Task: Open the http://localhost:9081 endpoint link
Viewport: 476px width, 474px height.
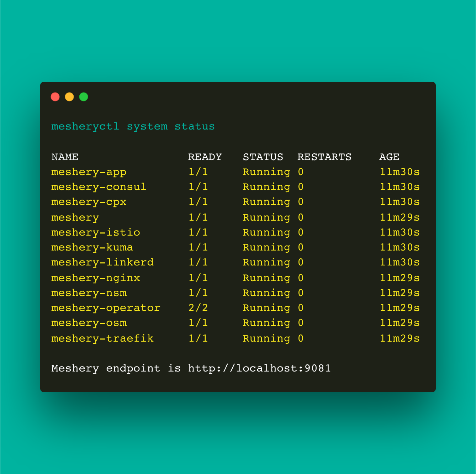Action: click(x=259, y=368)
